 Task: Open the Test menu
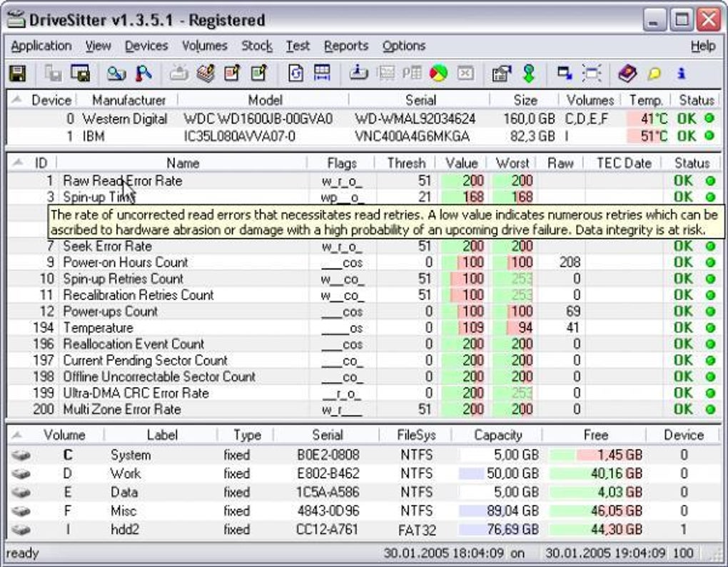click(x=298, y=46)
